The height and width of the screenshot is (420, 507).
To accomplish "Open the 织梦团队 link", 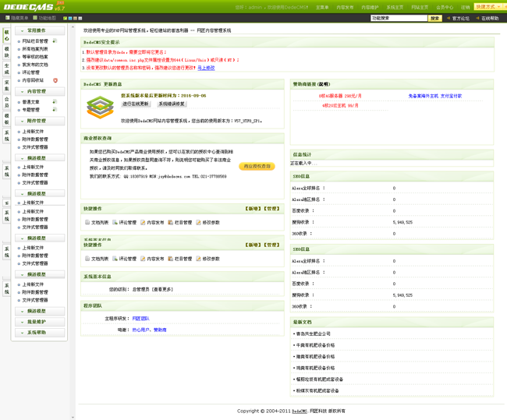I will 140,319.
